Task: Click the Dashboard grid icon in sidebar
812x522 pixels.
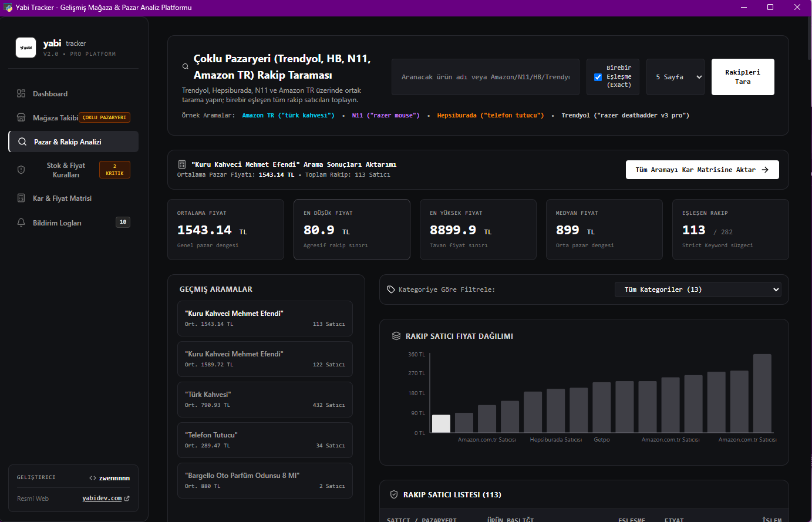Action: [21, 93]
